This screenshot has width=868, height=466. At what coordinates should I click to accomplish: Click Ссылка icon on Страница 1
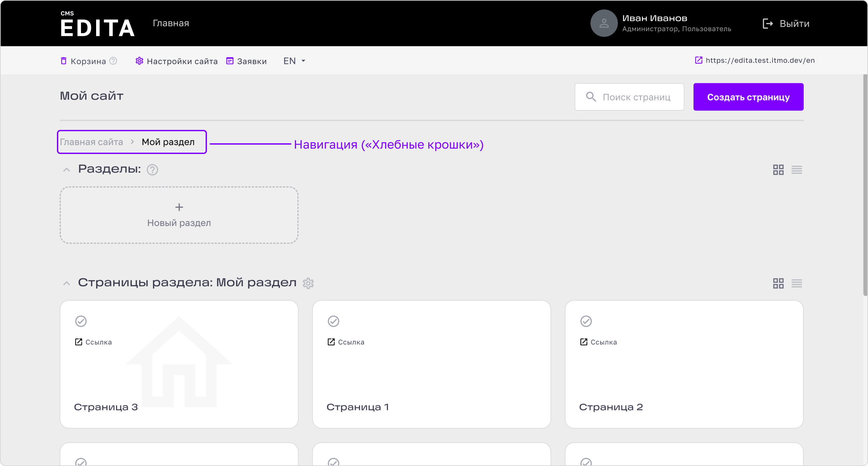331,342
